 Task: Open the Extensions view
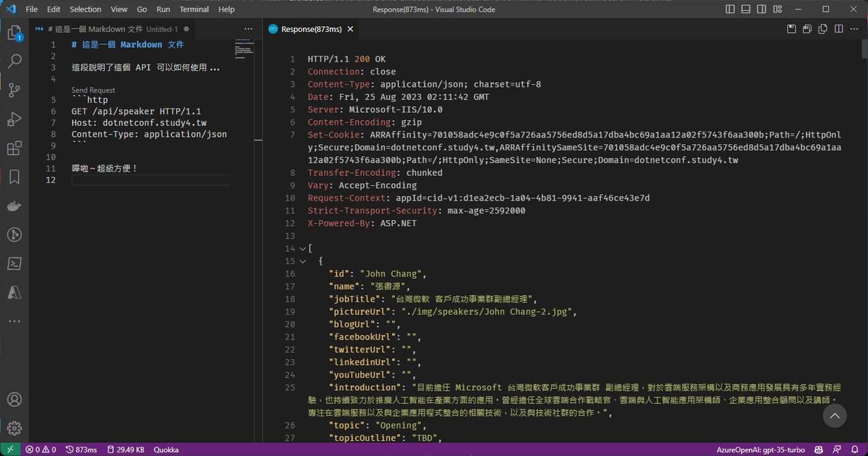[x=14, y=148]
